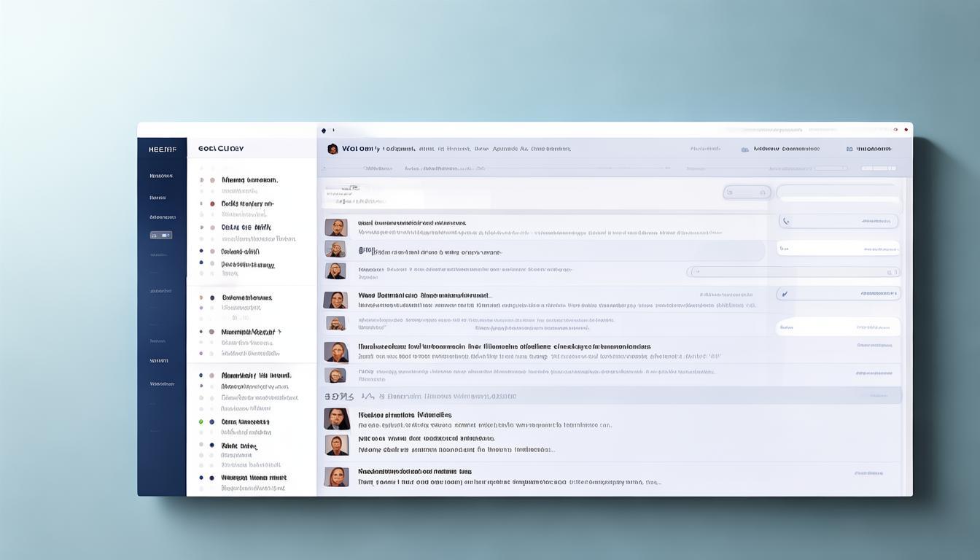
Task: Collapse the gray section divider row in the message list
Action: 611,396
